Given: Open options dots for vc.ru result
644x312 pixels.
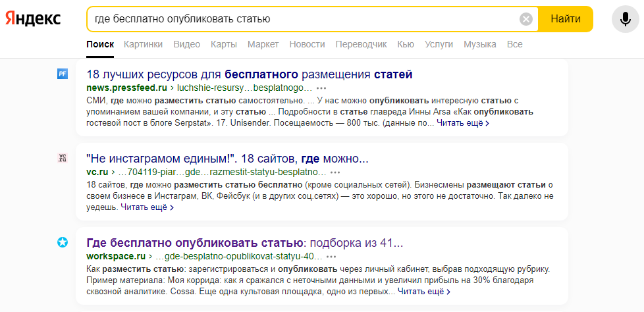Looking at the screenshot, I should coord(335,172).
